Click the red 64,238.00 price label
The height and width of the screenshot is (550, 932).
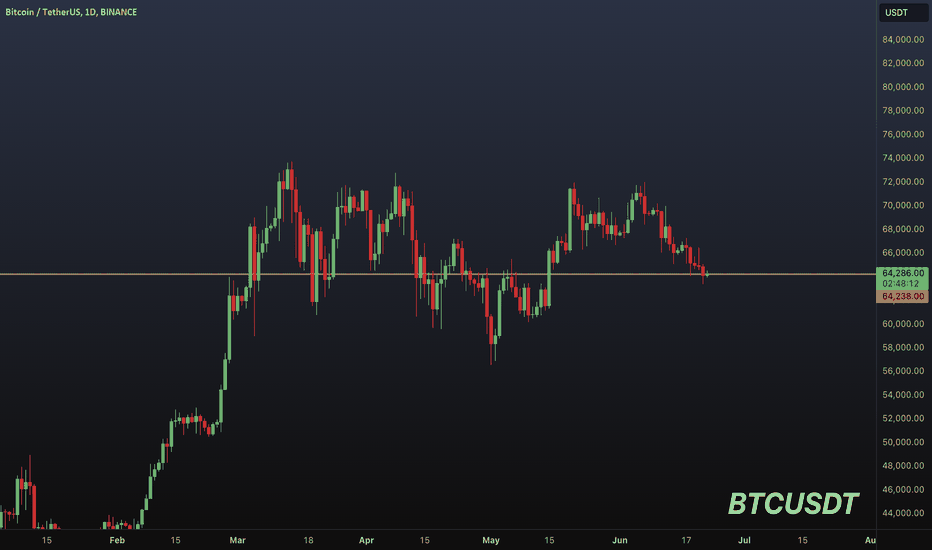pos(902,296)
